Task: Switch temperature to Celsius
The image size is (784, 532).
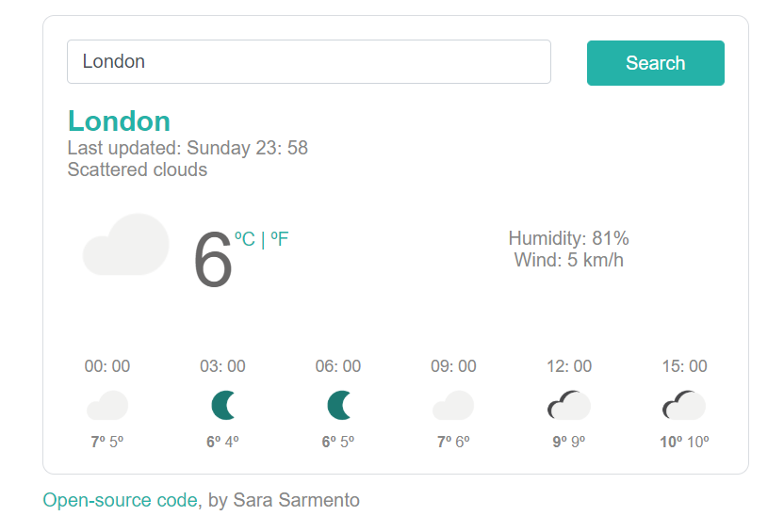Action: coord(245,239)
